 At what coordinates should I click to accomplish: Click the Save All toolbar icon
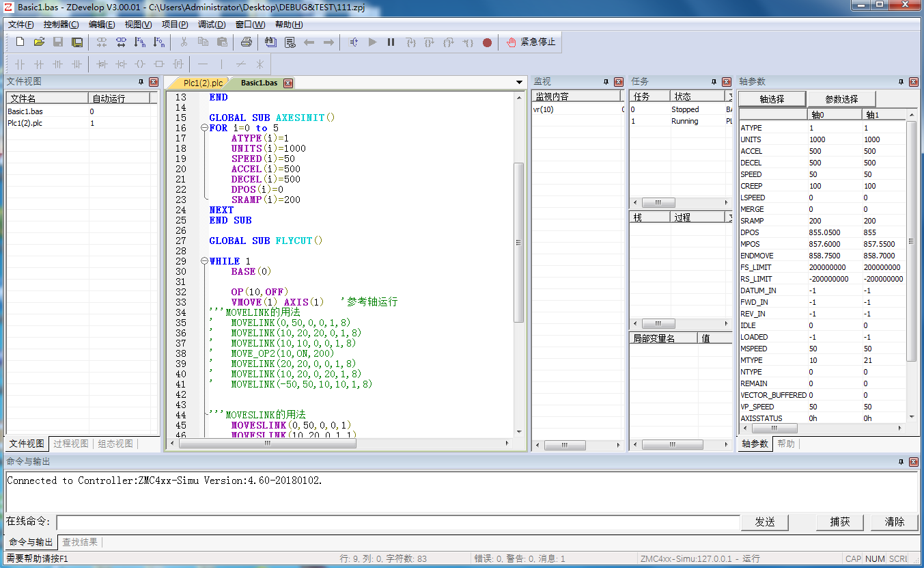point(77,42)
